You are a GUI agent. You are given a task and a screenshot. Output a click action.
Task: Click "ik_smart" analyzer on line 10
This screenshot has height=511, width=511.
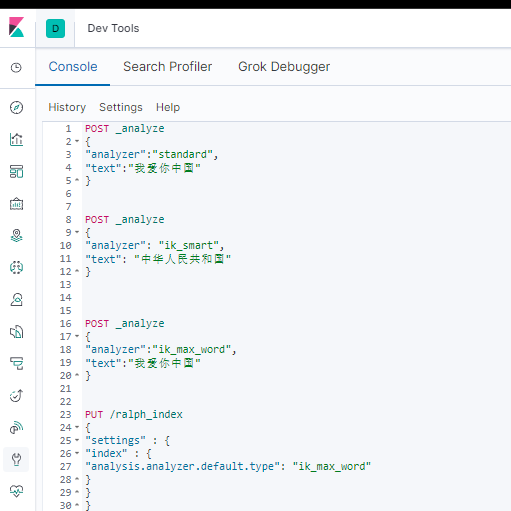[188, 246]
